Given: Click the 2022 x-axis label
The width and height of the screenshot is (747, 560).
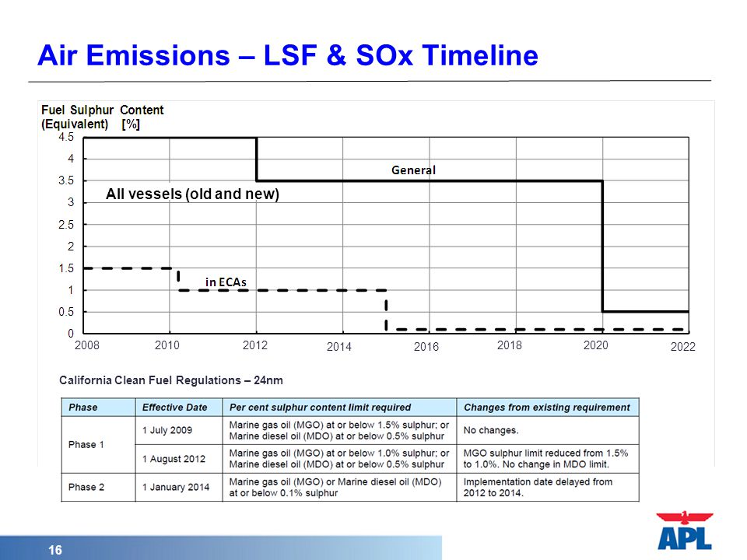Looking at the screenshot, I should pos(682,347).
